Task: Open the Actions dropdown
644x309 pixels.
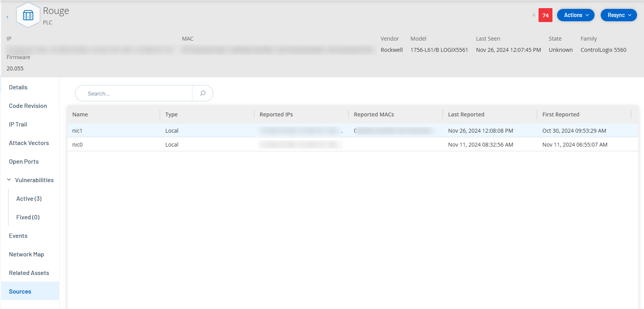Action: tap(576, 15)
